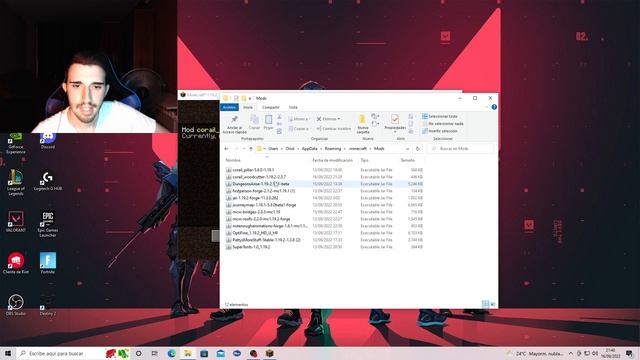Open Microsoft Edge from taskbar
This screenshot has height=360, width=640.
click(171, 353)
